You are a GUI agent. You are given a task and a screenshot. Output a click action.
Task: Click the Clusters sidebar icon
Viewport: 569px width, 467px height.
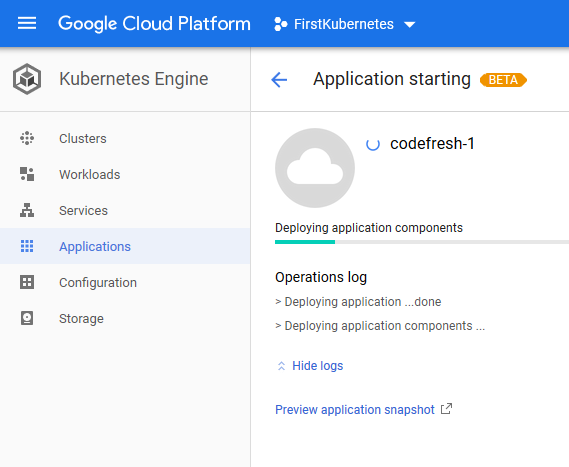[27, 138]
